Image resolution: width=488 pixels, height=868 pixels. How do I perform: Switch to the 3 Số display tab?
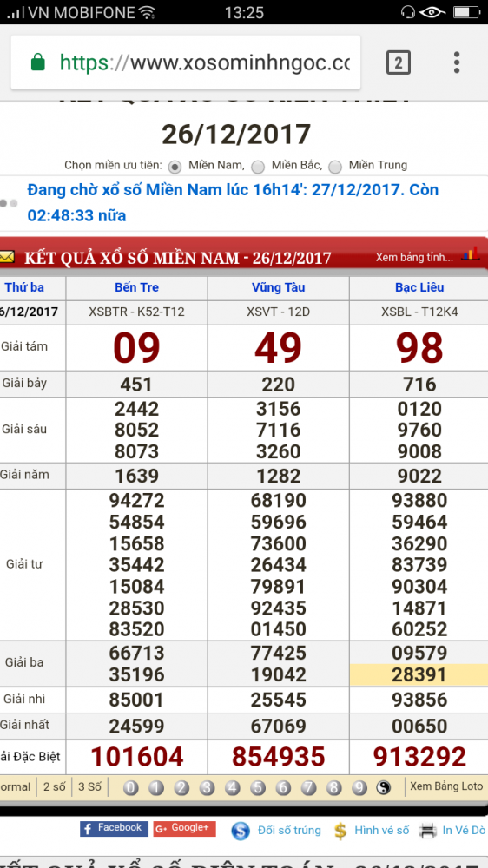coord(89,786)
